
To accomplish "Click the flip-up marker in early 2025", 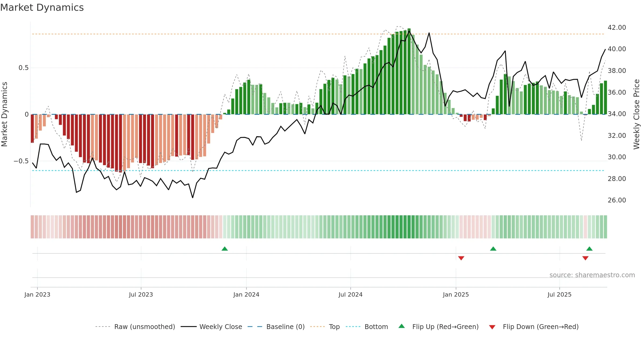I will coord(493,249).
